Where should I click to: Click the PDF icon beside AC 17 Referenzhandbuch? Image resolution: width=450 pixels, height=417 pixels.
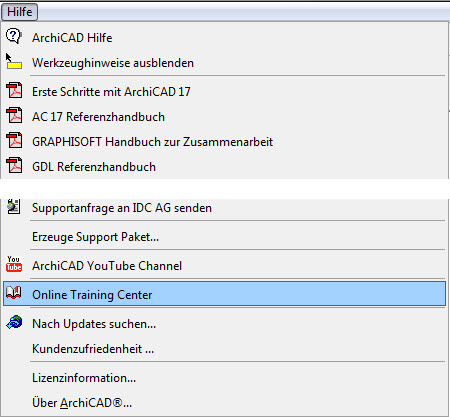(x=14, y=115)
